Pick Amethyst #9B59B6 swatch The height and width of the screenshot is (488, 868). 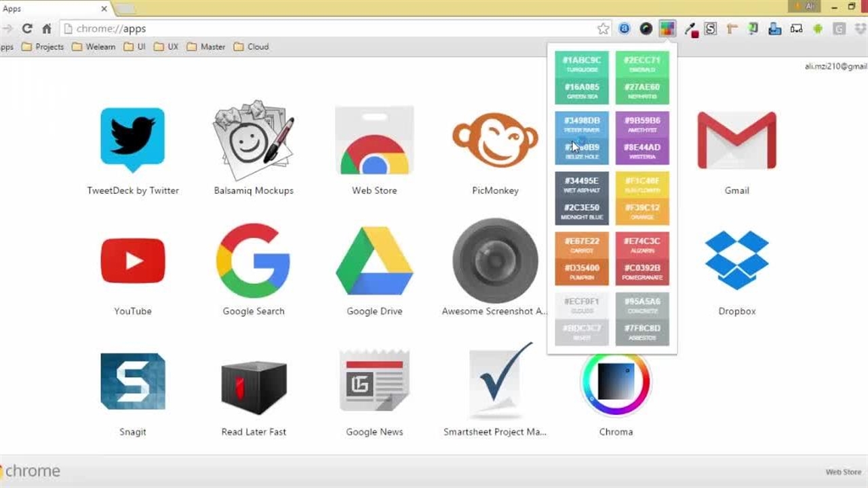(642, 125)
